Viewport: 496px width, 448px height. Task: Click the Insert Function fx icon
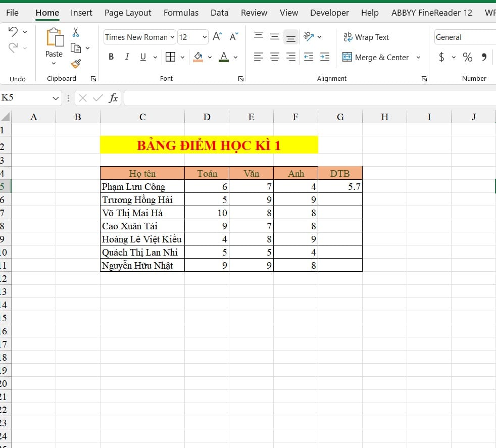point(113,98)
